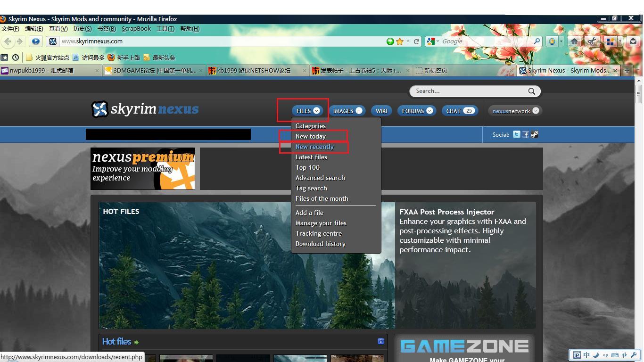644x362 pixels.
Task: Switch to 3DMGAME论坛 tab
Action: point(154,71)
